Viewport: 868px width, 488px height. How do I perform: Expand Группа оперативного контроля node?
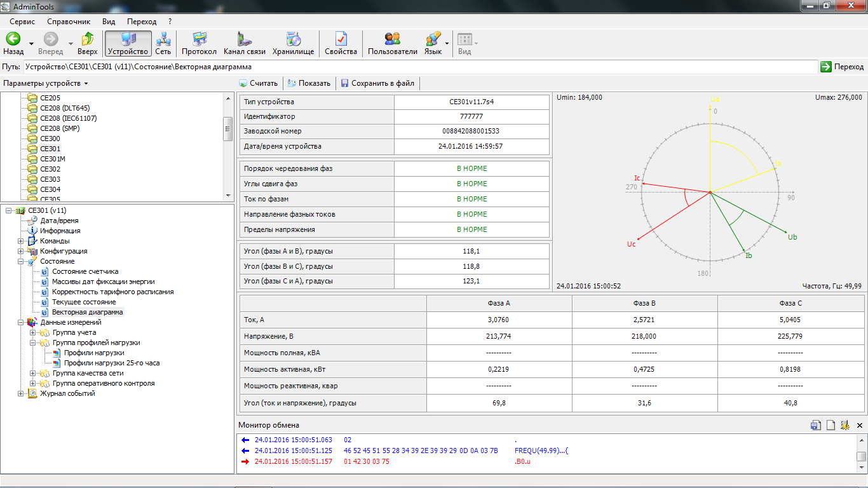tap(33, 383)
